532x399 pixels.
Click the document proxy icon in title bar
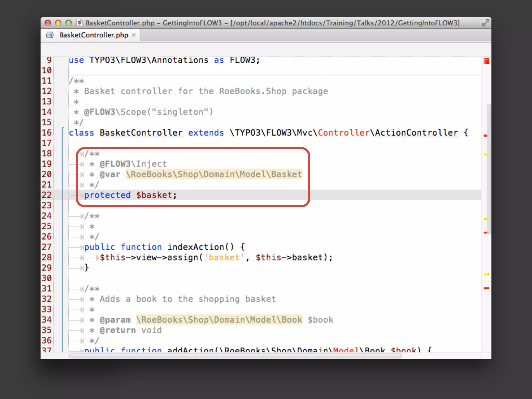[x=80, y=23]
